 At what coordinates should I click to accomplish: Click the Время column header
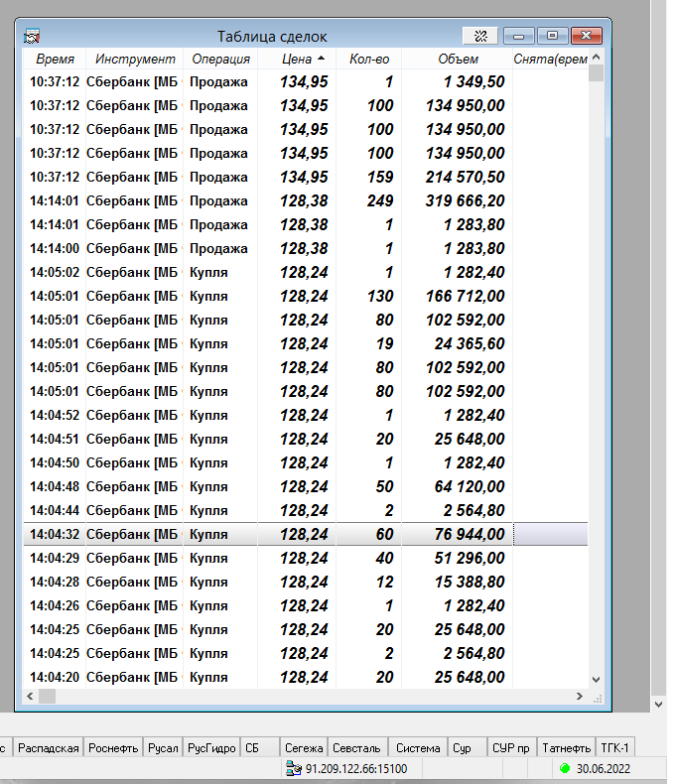pyautogui.click(x=55, y=59)
